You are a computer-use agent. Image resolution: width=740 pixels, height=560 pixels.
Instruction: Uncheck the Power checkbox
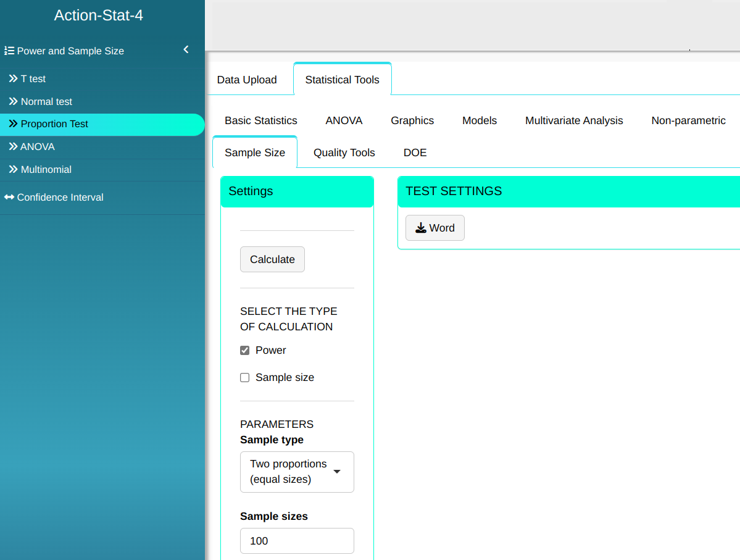245,351
